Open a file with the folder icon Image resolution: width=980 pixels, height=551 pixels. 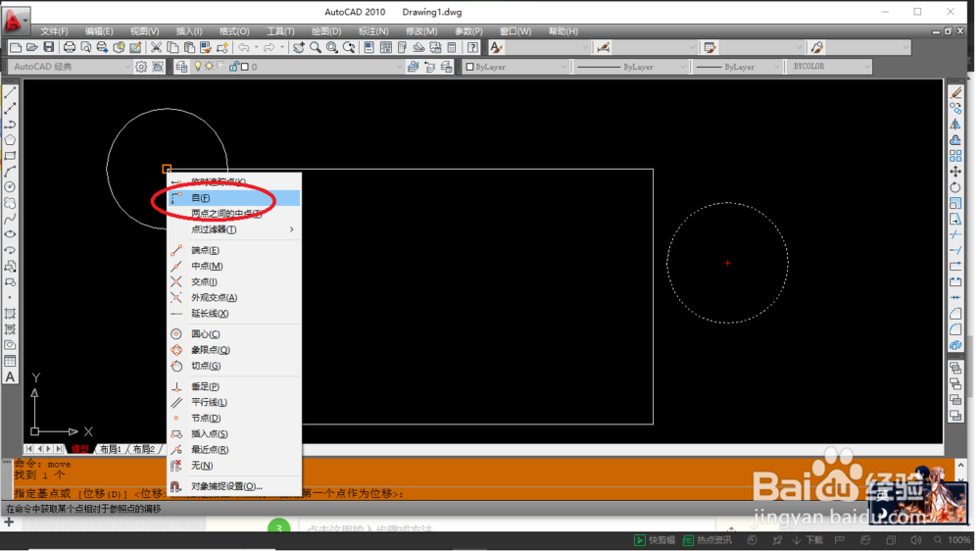point(32,47)
